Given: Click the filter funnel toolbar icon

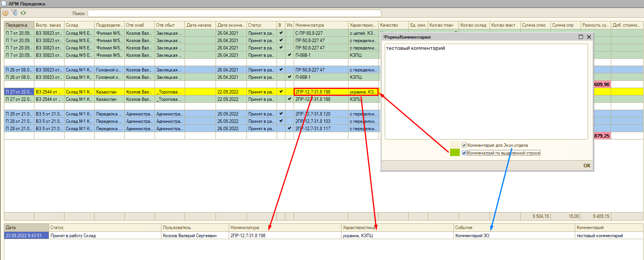Looking at the screenshot, I should (x=14, y=13).
